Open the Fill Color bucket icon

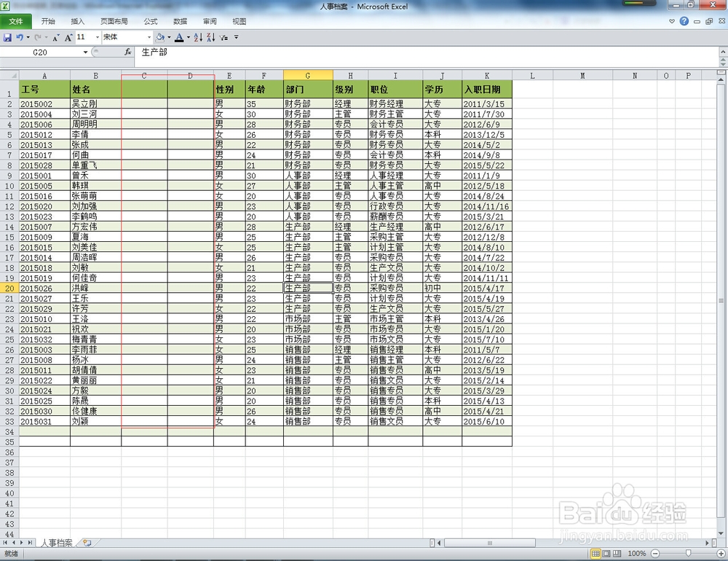coord(159,37)
